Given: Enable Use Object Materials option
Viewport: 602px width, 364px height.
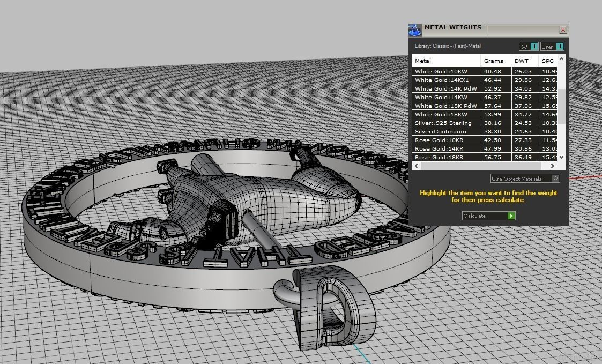Looking at the screenshot, I should [x=525, y=179].
